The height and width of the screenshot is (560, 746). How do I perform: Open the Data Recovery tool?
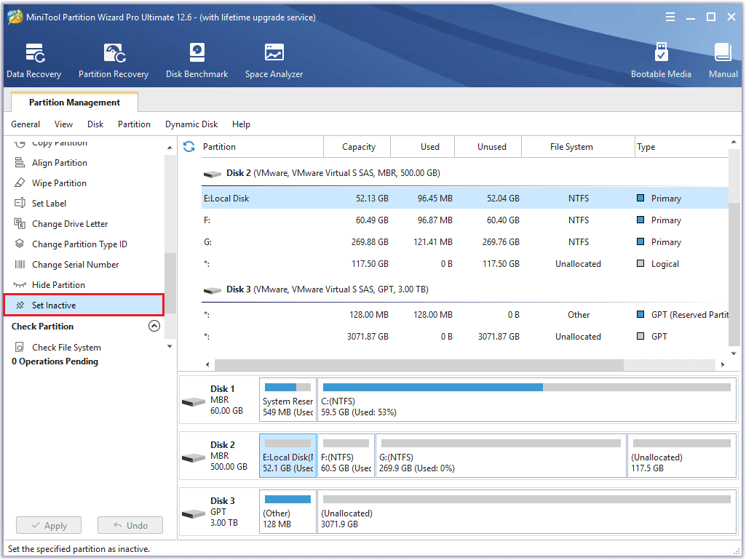33,61
